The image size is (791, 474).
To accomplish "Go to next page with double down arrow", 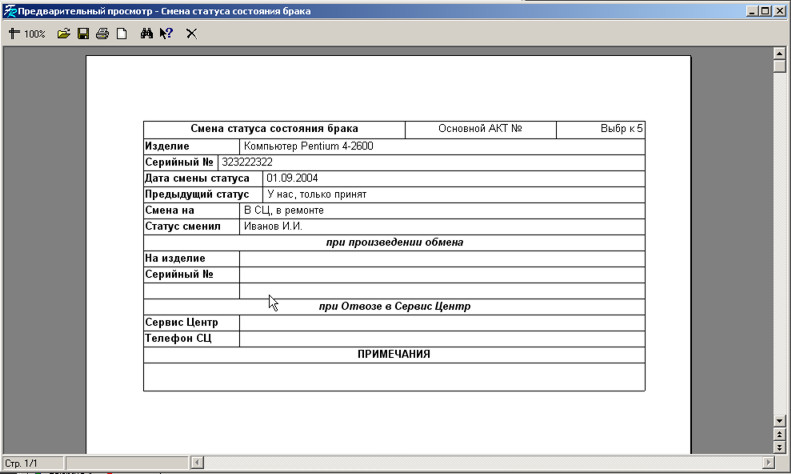I will 780,447.
